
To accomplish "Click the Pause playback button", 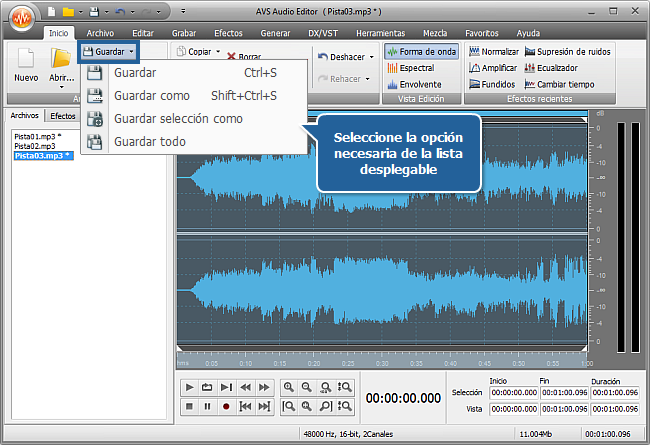I will click(208, 407).
